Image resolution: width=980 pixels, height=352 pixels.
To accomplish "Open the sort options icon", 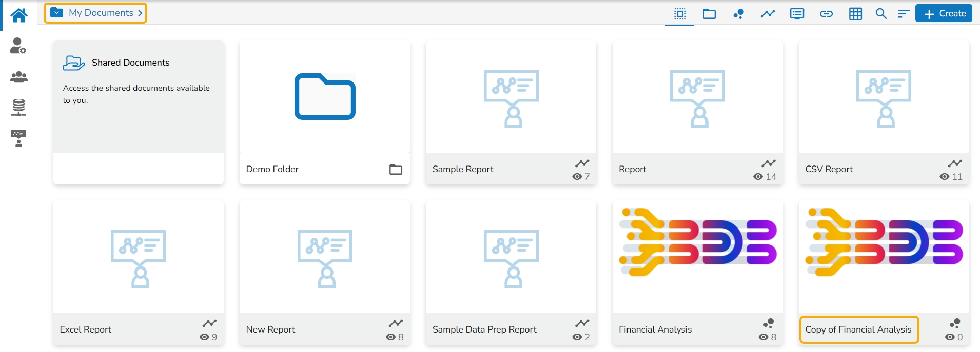I will (x=904, y=14).
